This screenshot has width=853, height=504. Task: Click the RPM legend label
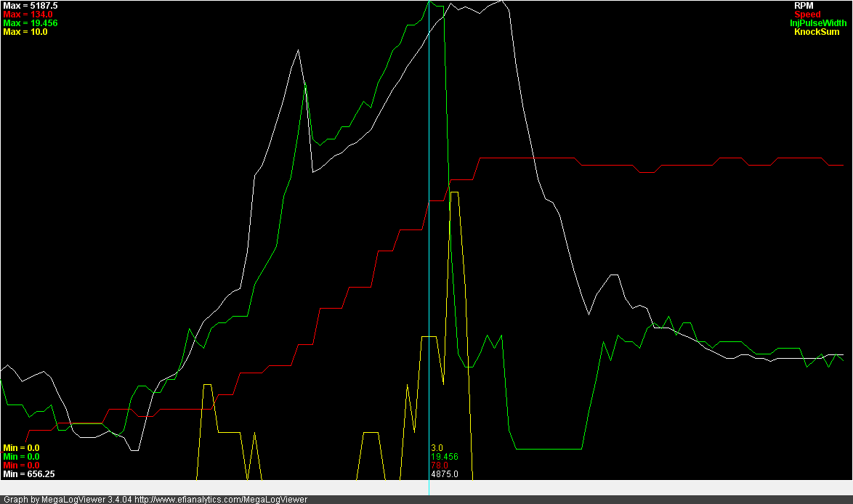[x=804, y=6]
